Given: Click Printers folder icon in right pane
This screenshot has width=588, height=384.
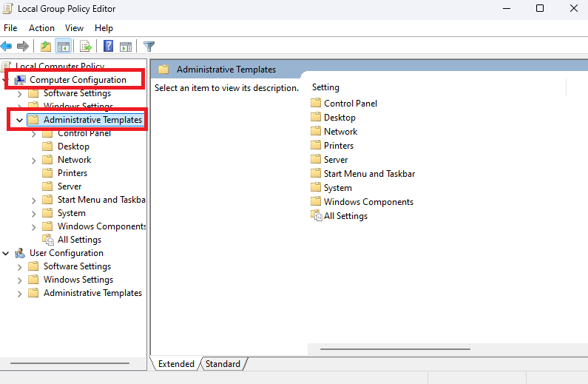Looking at the screenshot, I should pos(316,145).
